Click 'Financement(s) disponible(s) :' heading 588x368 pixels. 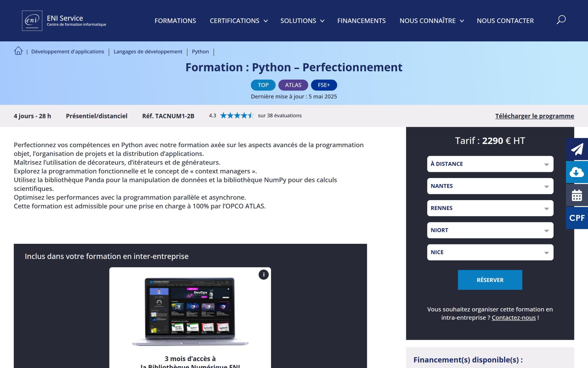click(468, 360)
